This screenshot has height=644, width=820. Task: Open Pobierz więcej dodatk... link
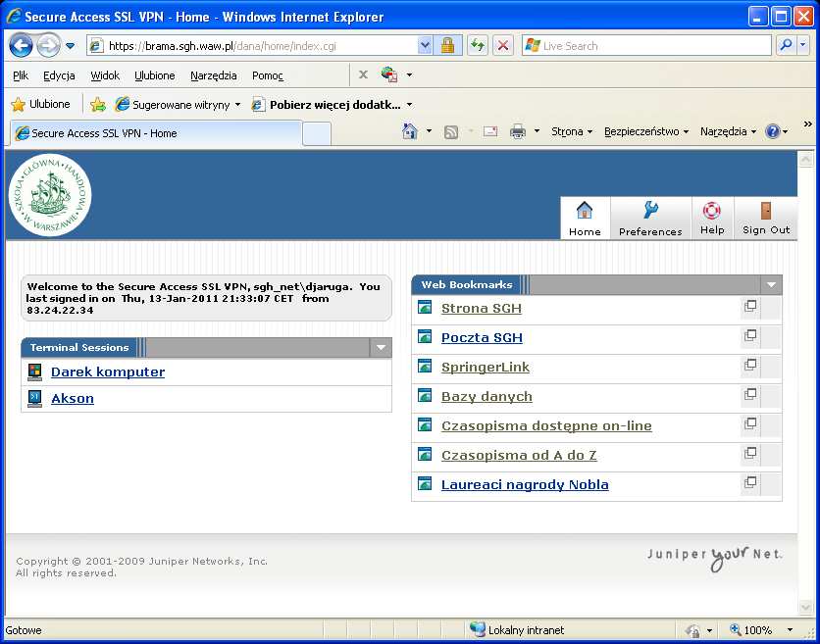click(x=332, y=105)
